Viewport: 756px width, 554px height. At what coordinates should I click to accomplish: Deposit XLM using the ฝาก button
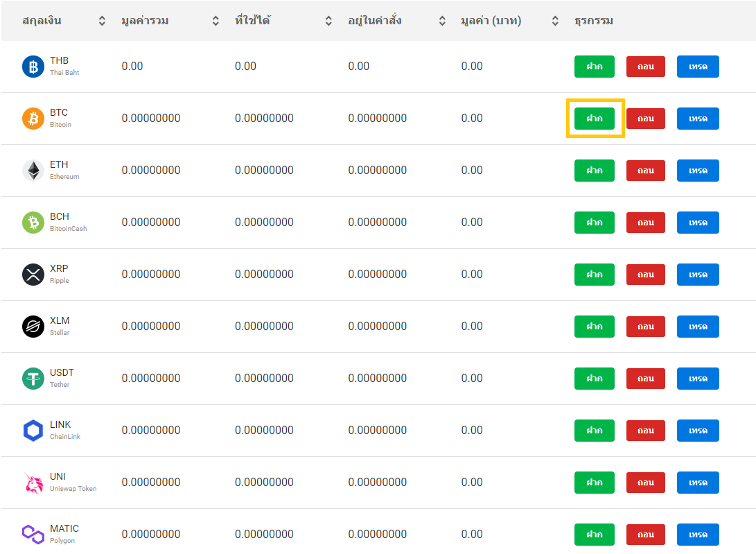[595, 327]
